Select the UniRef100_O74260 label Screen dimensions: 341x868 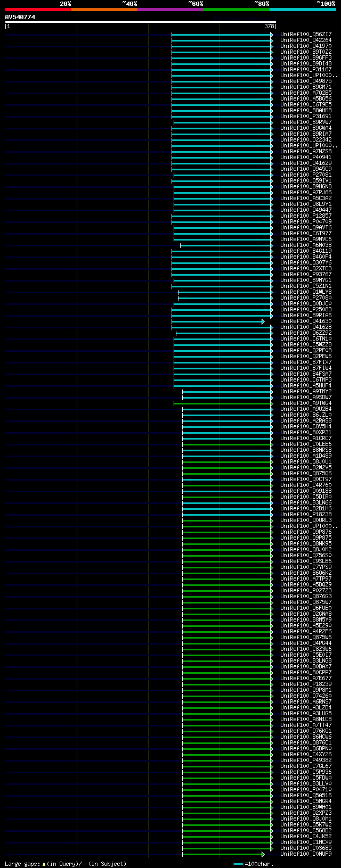coord(306,696)
